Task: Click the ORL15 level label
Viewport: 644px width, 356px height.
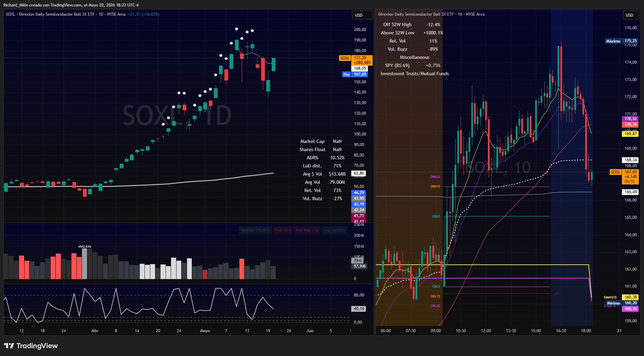Action: pos(435,296)
